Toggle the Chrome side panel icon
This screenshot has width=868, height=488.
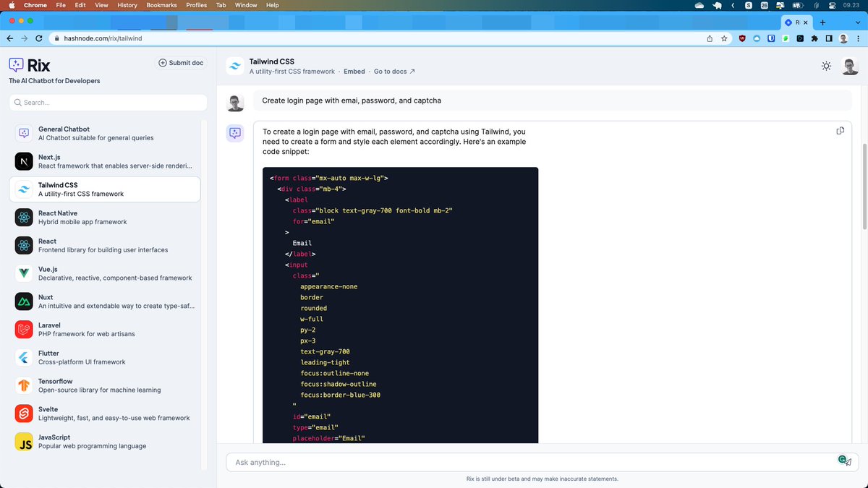click(829, 38)
